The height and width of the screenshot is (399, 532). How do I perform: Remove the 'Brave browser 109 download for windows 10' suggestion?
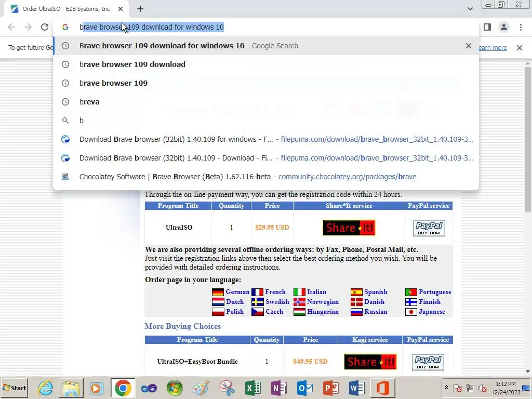click(x=469, y=46)
